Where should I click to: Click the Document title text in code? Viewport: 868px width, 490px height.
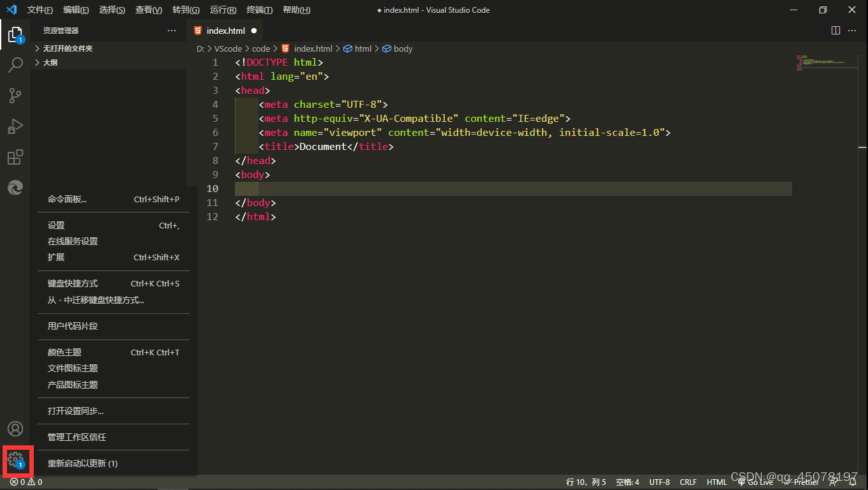323,147
